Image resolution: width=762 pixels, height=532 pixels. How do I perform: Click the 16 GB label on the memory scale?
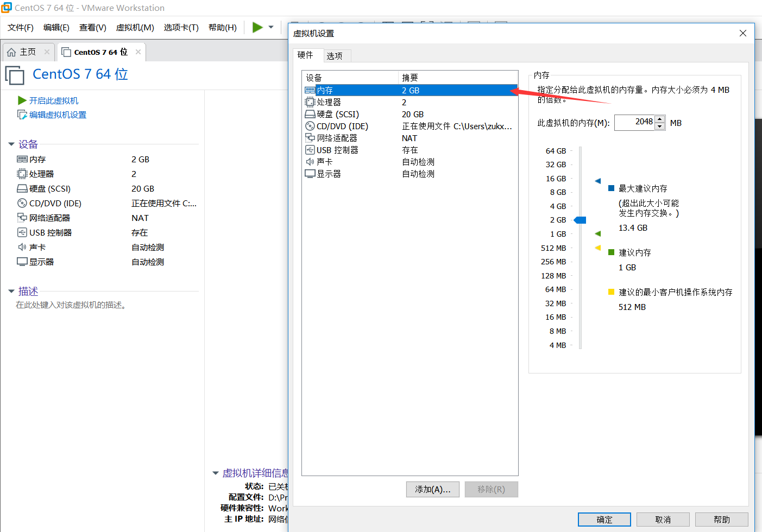(x=556, y=179)
